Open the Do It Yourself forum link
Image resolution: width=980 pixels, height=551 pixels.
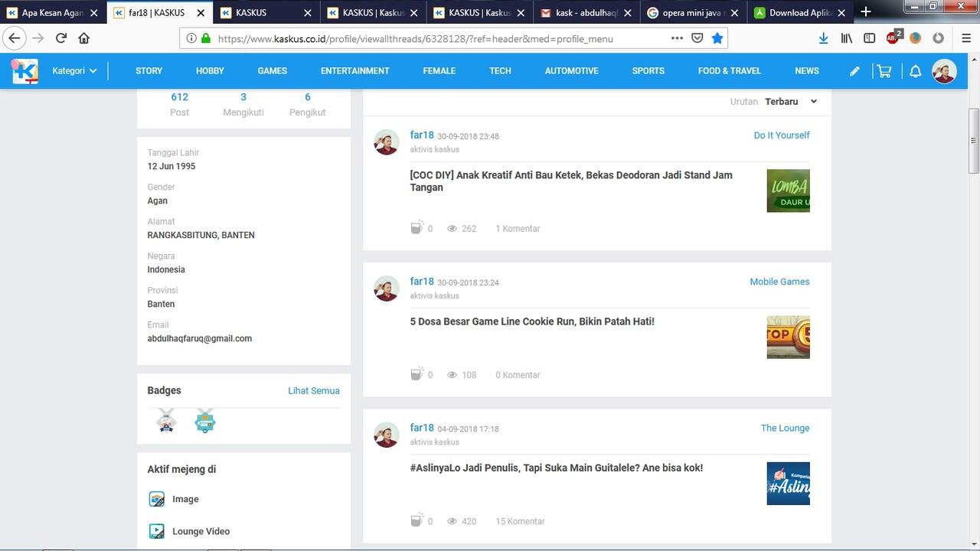tap(782, 135)
